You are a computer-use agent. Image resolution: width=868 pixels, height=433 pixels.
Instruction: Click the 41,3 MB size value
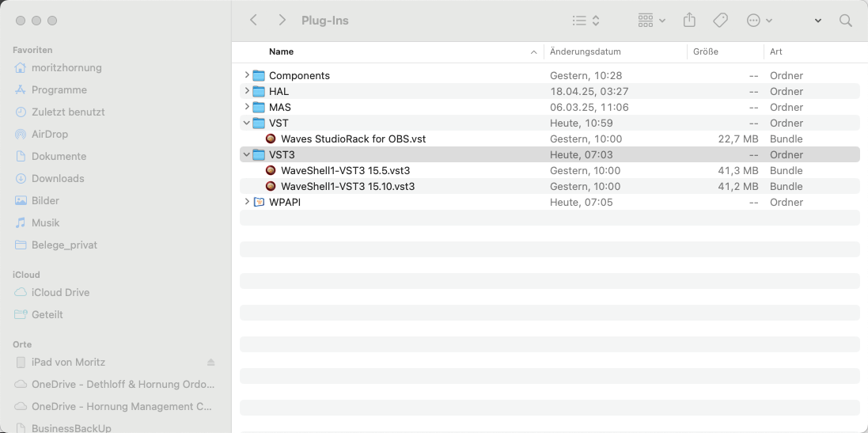click(738, 170)
